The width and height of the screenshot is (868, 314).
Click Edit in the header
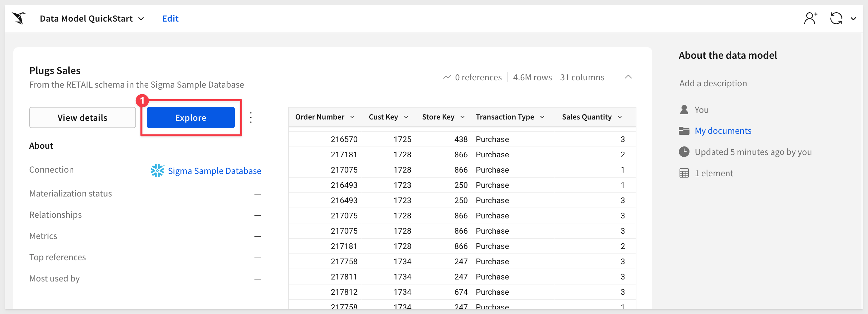[x=170, y=19]
